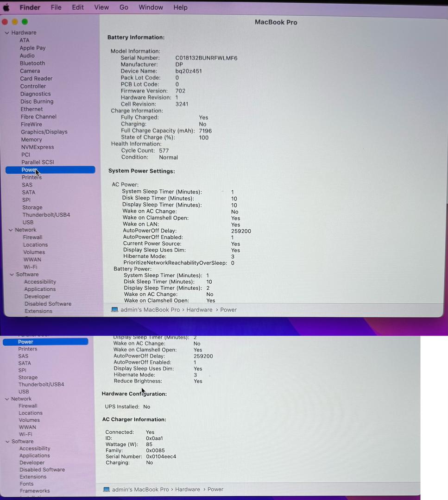
Task: Select Ethernet in the sidebar
Action: coord(32,109)
